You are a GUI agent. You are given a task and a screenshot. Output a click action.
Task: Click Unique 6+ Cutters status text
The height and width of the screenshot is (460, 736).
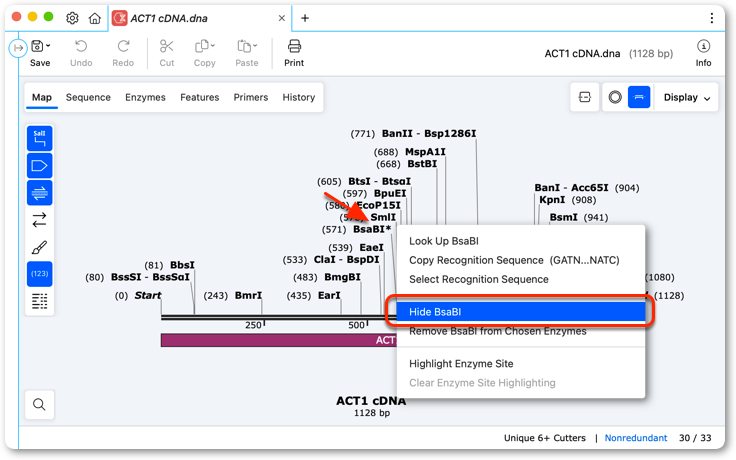544,437
